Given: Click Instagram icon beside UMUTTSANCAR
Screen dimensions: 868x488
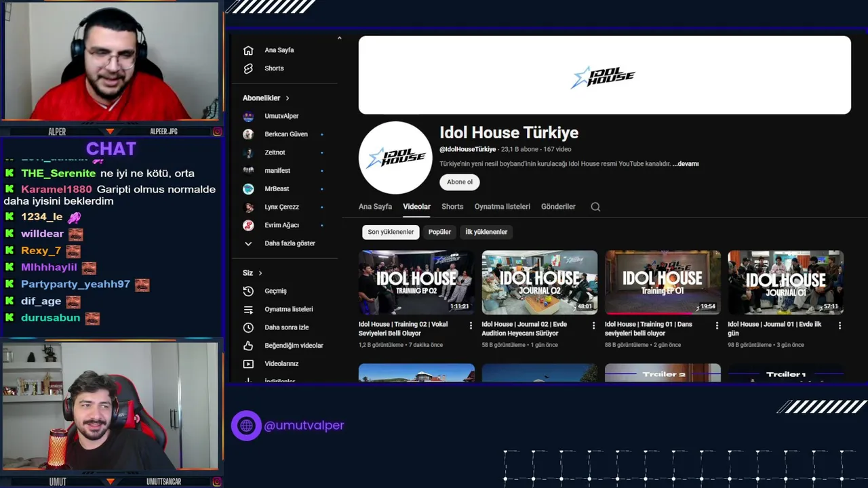Looking at the screenshot, I should coord(217,482).
